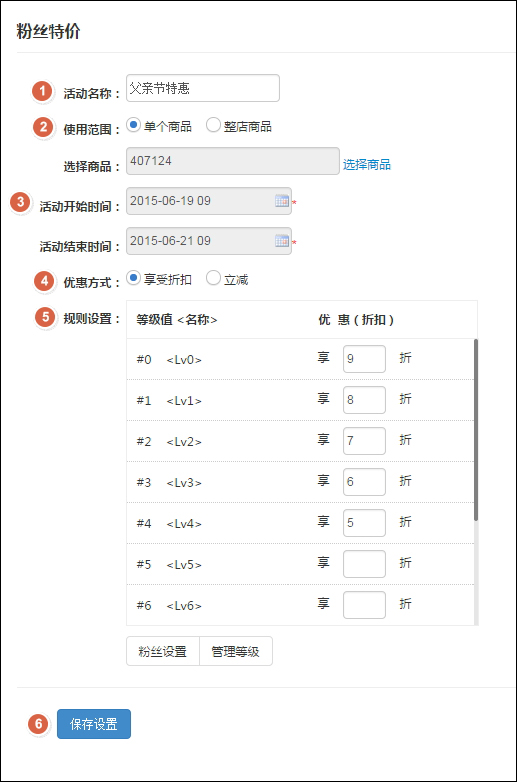Click the rules table vertical scrollbar

click(x=476, y=430)
